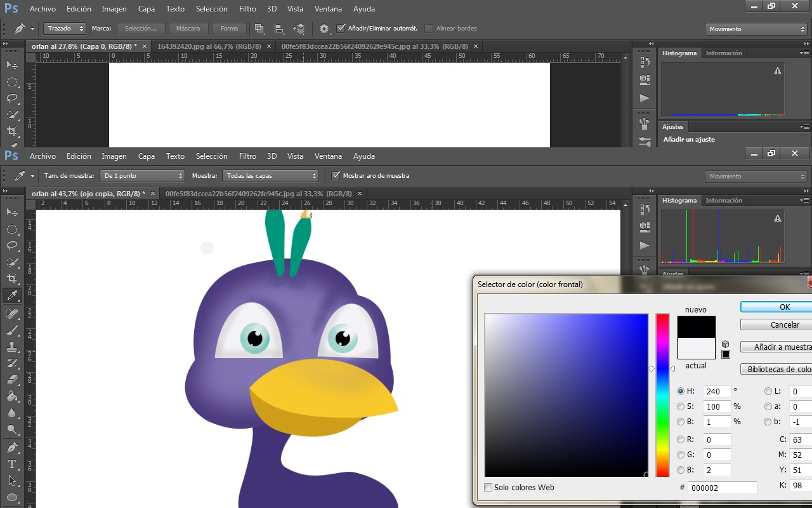Select the Move tool in the front window toolbar

[x=12, y=212]
